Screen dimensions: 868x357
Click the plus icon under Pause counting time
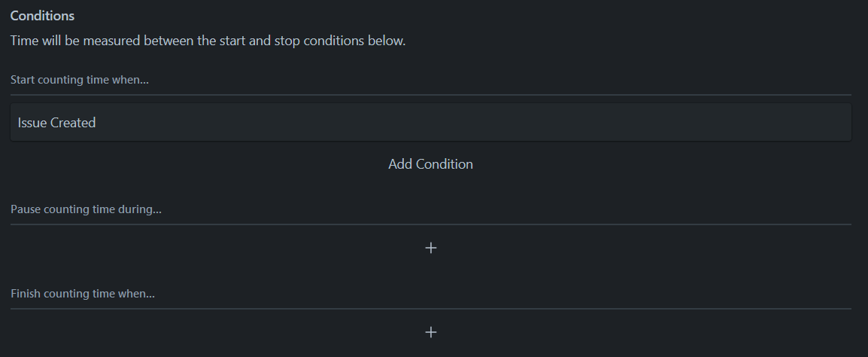point(431,248)
